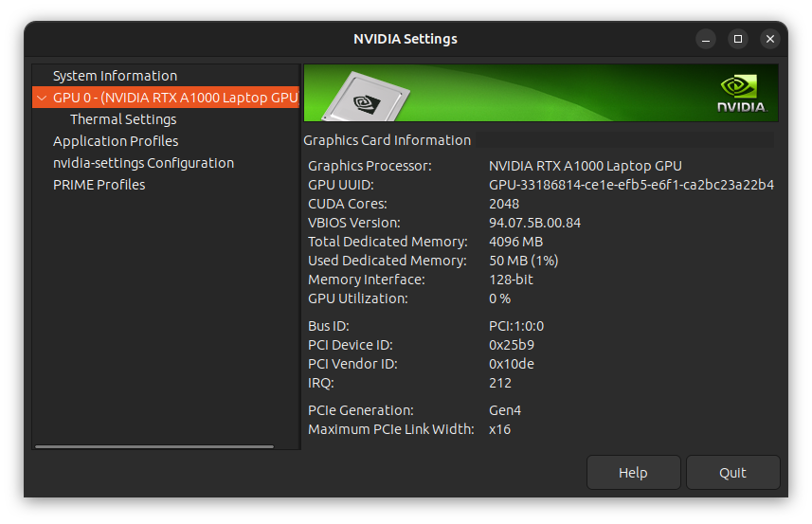Close the NVIDIA Settings window

770,40
